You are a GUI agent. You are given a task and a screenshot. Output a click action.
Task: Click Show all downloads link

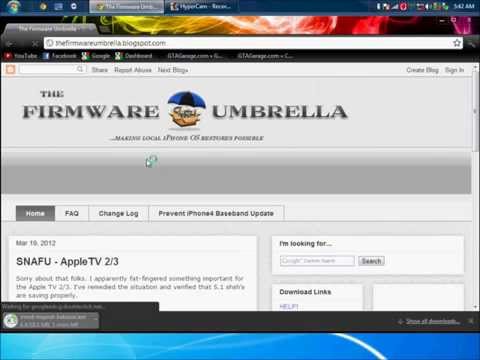[432, 321]
